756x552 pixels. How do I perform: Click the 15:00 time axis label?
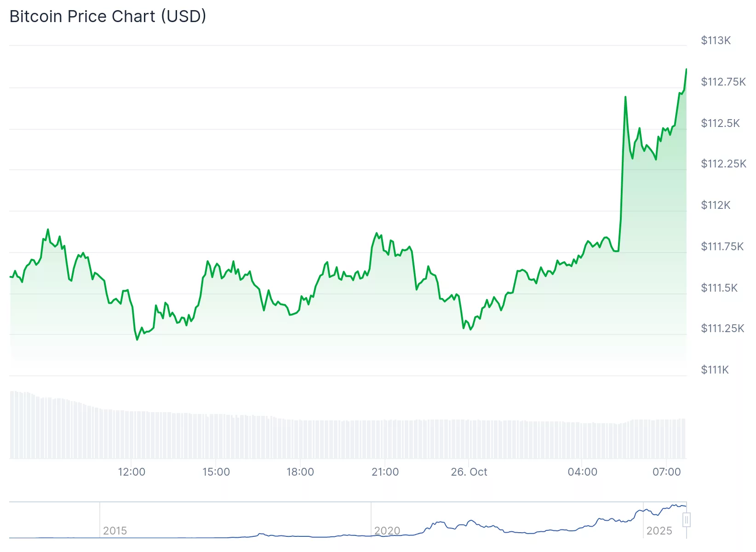[x=216, y=472]
